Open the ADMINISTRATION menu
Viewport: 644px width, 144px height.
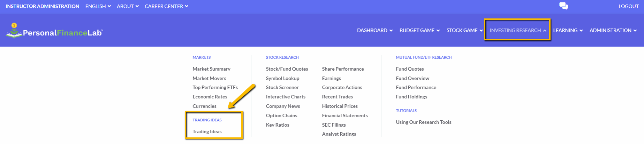click(x=613, y=30)
